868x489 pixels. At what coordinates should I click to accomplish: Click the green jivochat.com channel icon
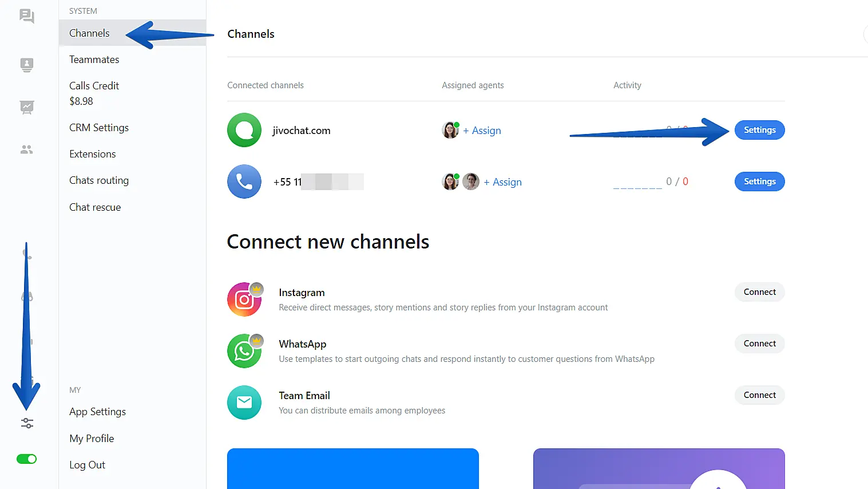pyautogui.click(x=244, y=130)
